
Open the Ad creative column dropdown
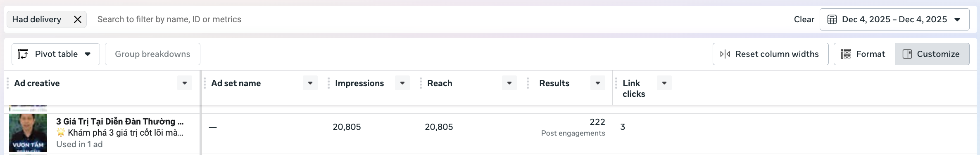click(185, 83)
